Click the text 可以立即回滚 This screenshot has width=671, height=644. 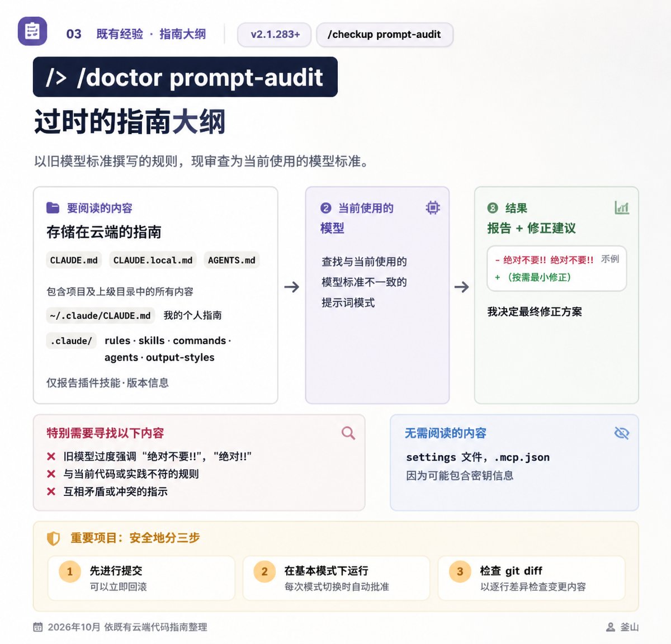[118, 587]
